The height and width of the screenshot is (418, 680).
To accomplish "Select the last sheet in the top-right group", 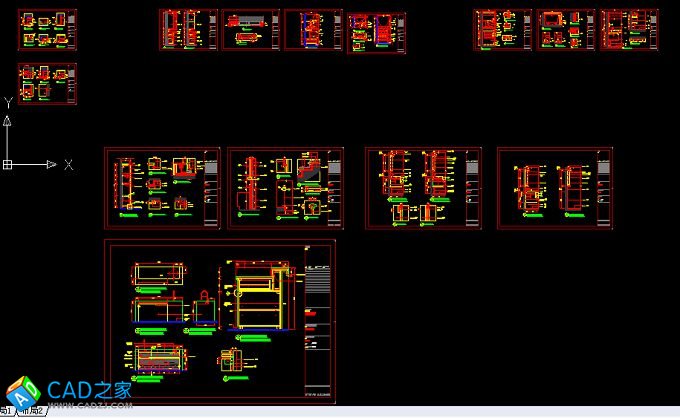I will click(629, 30).
